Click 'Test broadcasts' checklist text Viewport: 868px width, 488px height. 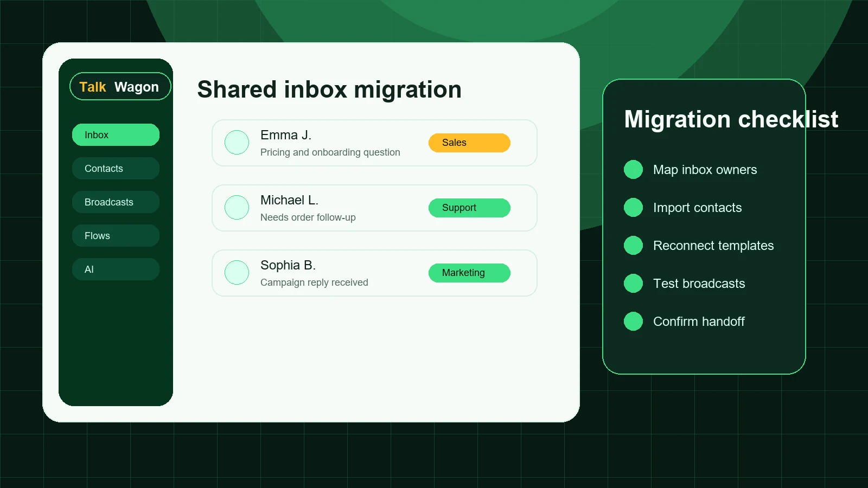[699, 284]
